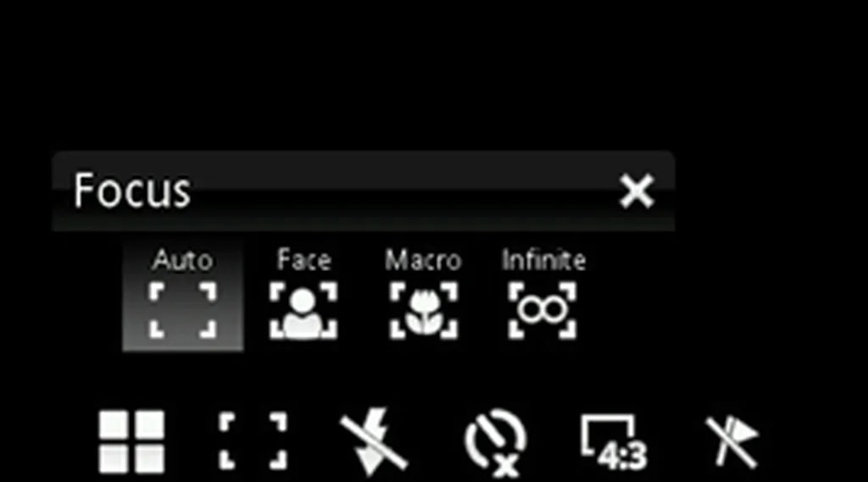Image resolution: width=868 pixels, height=482 pixels.
Task: Select the Macro flower focus icon
Action: tap(424, 310)
